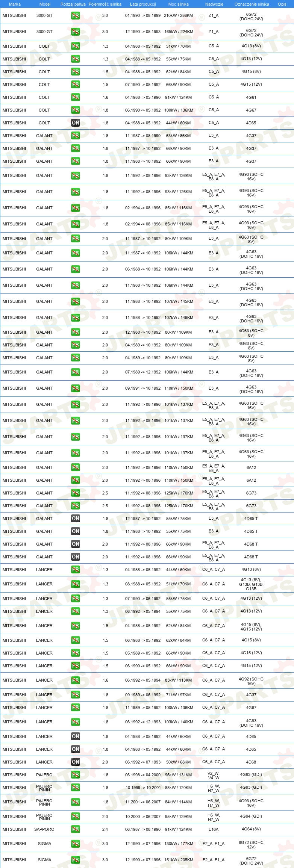Select production years 05.1989 -> 05.1992
Image resolution: width=294 pixels, height=868 pixels.
(x=143, y=653)
